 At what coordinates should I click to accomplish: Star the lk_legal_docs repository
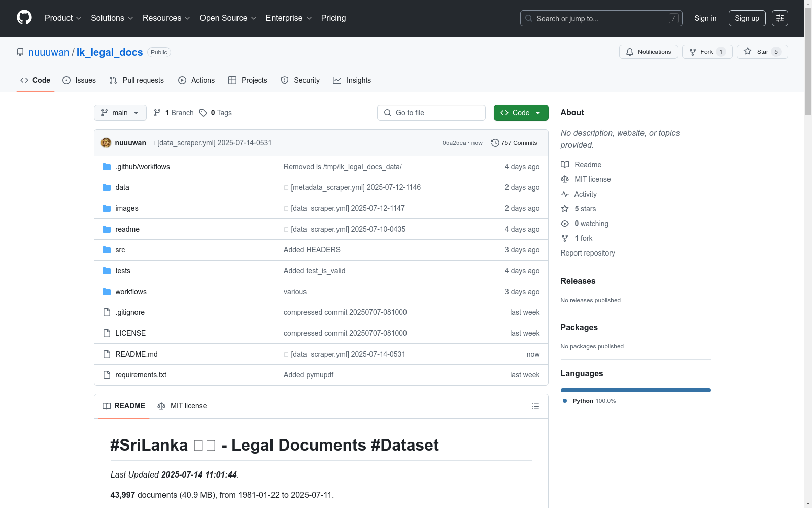[762, 52]
